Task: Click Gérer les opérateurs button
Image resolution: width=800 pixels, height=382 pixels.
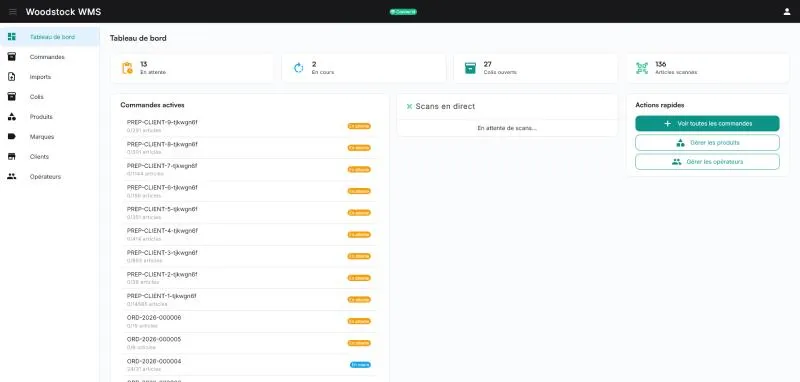Action: pos(707,162)
